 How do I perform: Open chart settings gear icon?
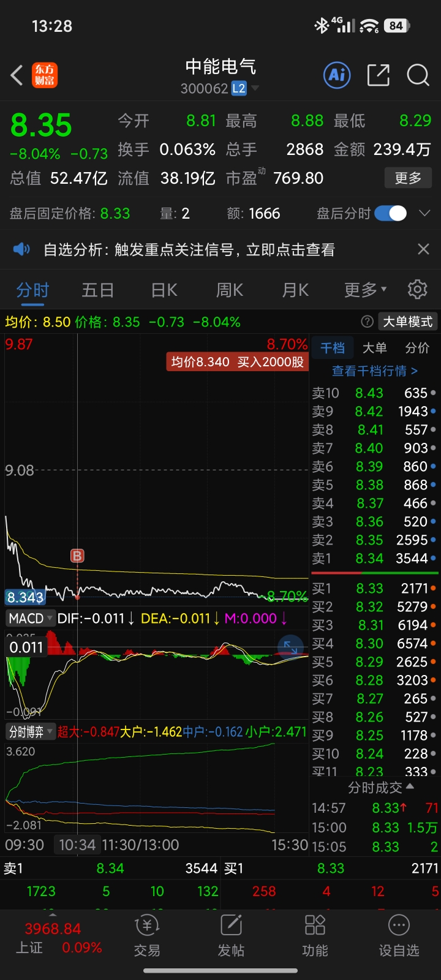(417, 289)
